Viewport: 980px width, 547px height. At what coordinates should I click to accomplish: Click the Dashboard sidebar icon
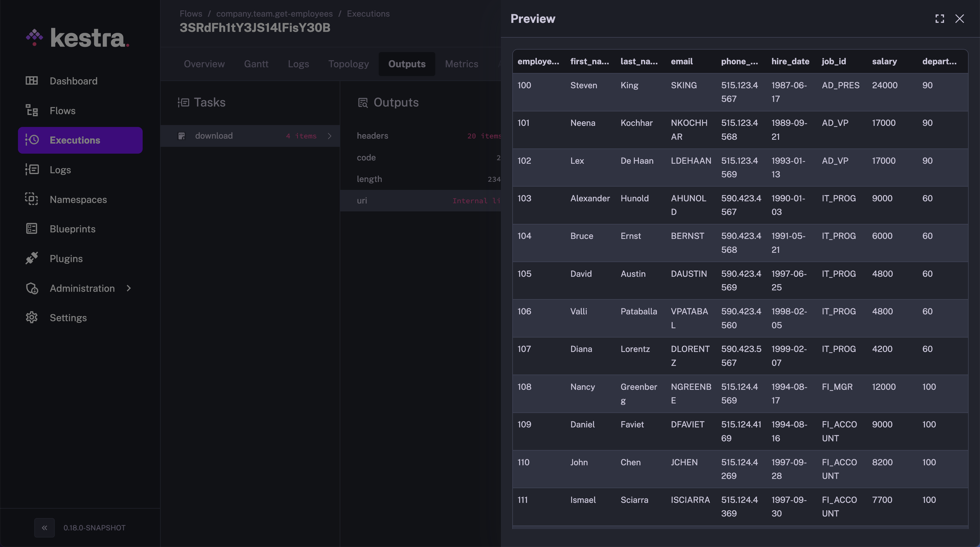(32, 81)
